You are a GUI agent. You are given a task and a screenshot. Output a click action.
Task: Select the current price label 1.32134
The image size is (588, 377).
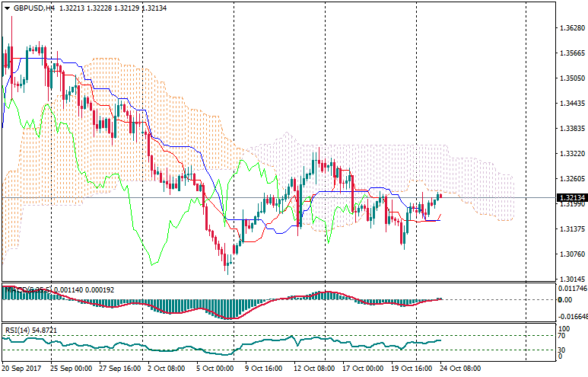[571, 198]
